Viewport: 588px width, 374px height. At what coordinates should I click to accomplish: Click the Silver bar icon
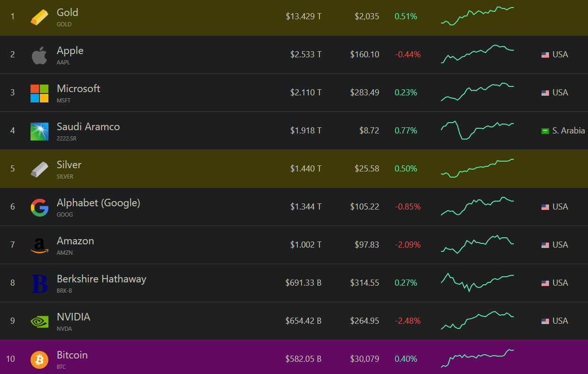point(39,169)
